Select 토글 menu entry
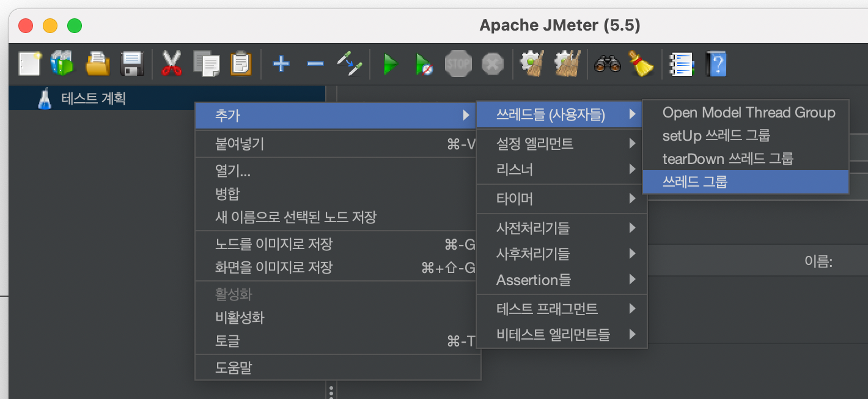This screenshot has height=399, width=868. pos(335,341)
